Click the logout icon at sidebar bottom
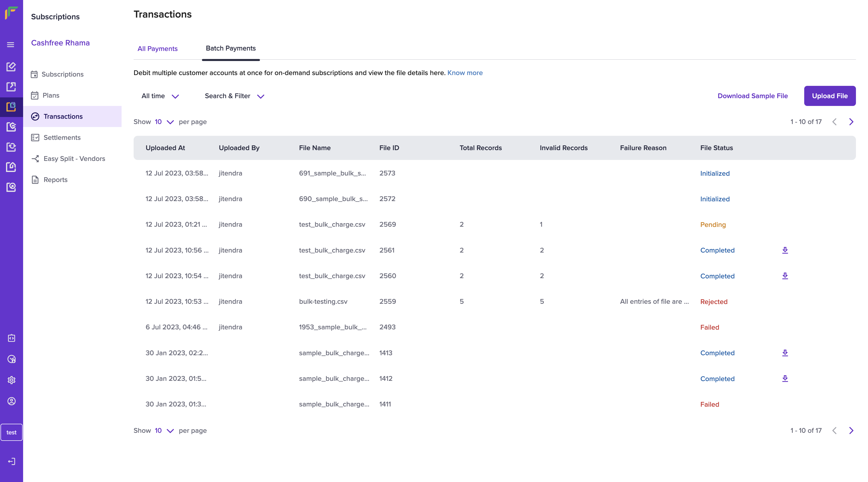Viewport: 868px width, 482px height. 12,461
